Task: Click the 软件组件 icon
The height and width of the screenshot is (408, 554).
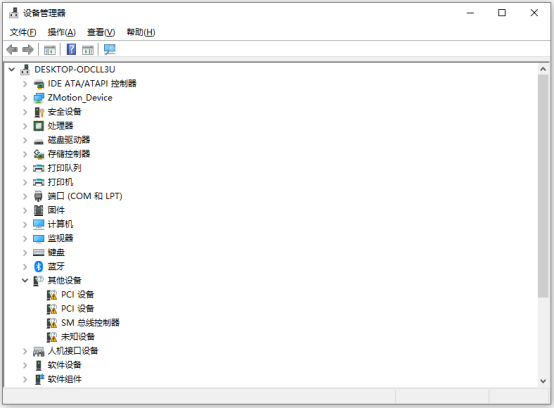Action: click(39, 379)
